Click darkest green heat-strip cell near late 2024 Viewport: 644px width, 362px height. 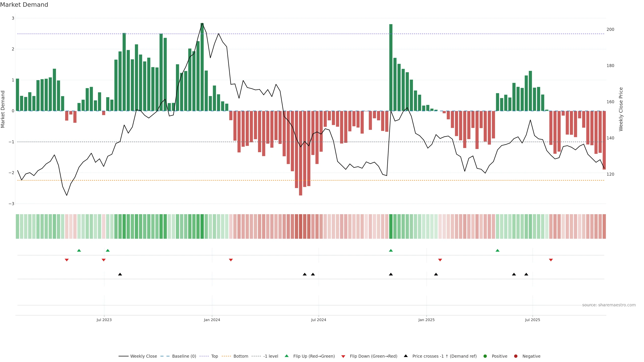[391, 226]
